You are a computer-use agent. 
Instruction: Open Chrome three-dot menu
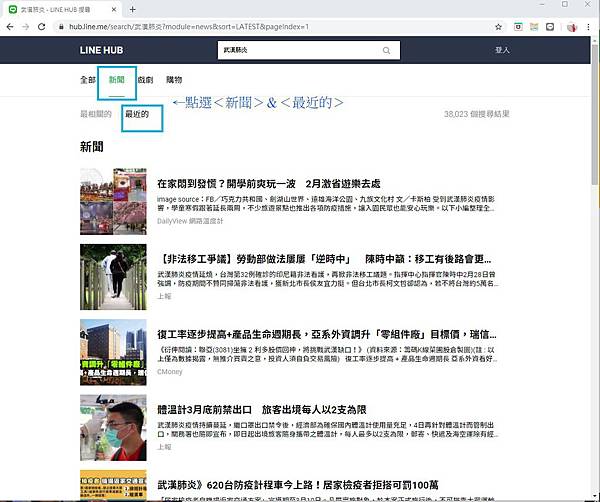589,27
